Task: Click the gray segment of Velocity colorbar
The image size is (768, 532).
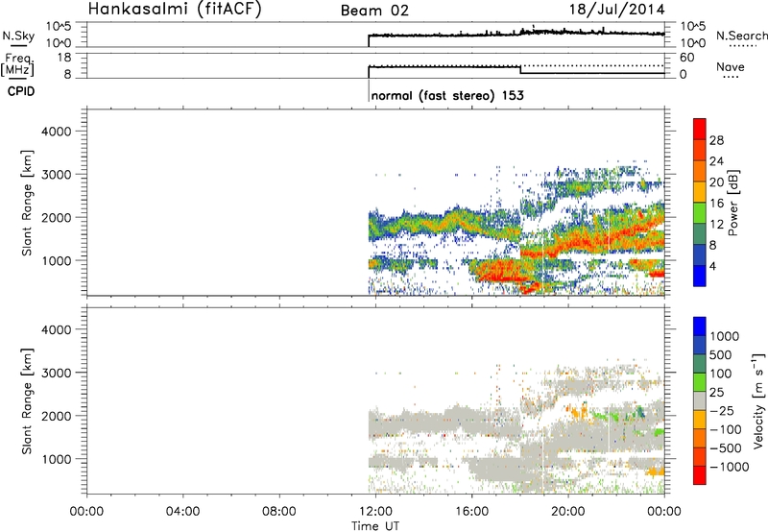Action: (700, 401)
